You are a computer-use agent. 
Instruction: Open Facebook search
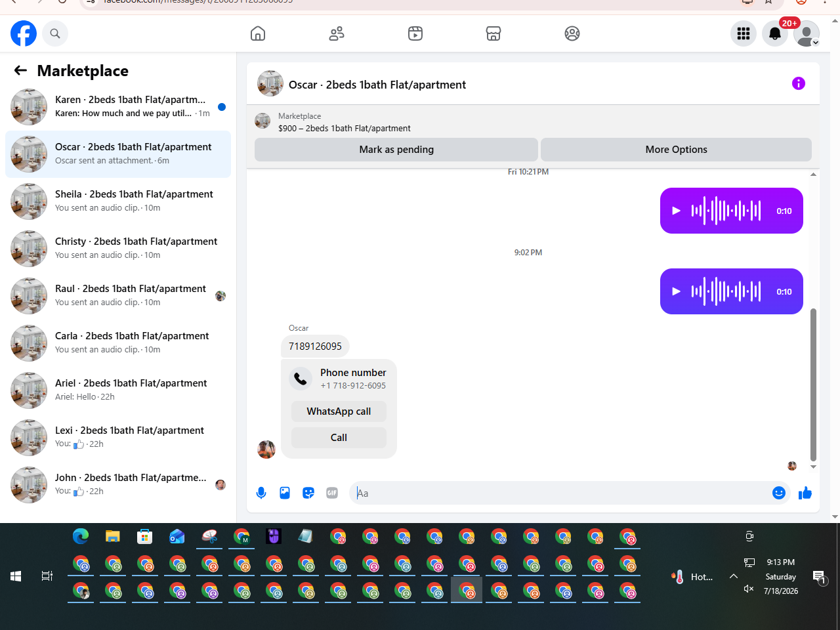click(55, 33)
